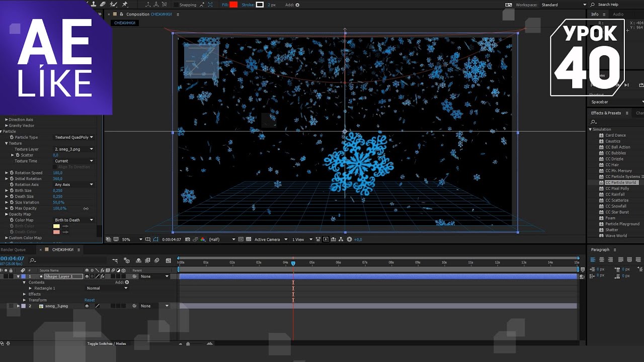Switch to the Audio panel tab
644x362 pixels.
tap(618, 14)
